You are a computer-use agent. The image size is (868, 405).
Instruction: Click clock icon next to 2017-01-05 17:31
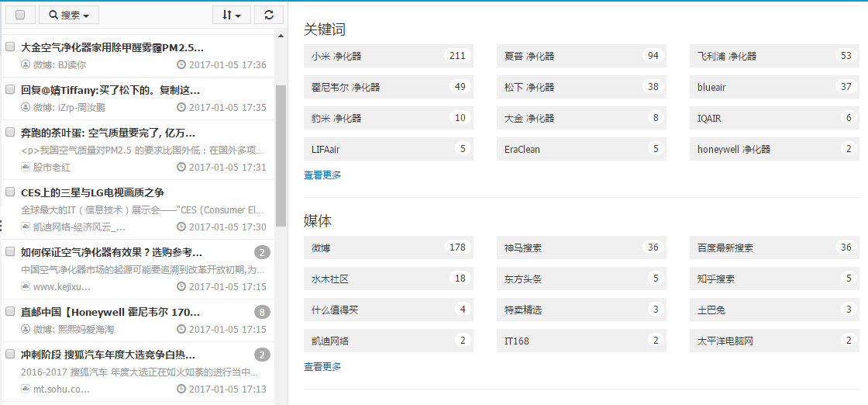tap(181, 167)
